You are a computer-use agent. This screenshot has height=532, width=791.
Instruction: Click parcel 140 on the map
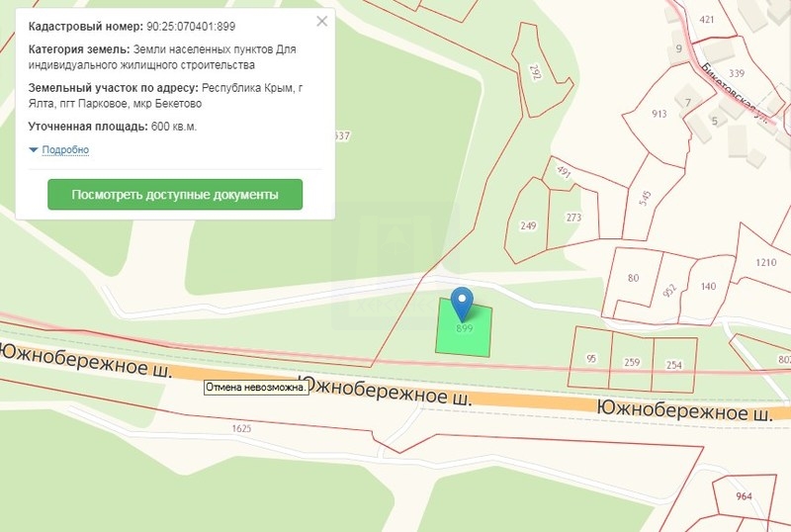click(x=708, y=286)
